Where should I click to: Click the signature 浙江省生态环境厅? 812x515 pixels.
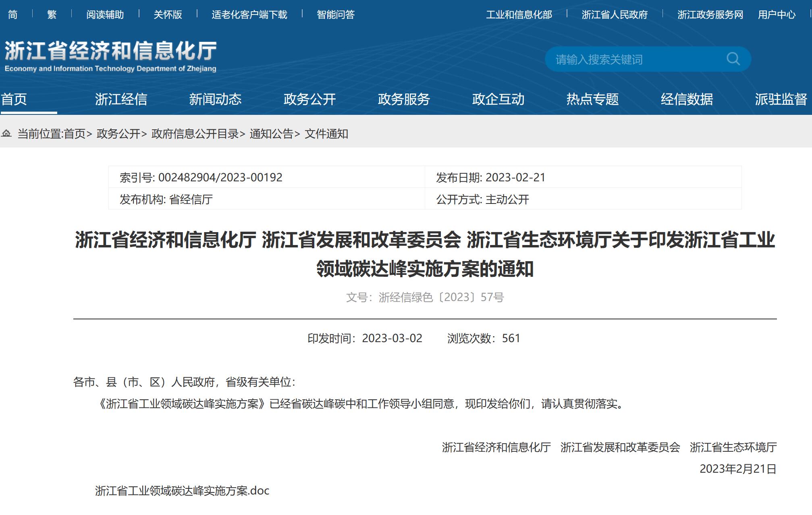tap(733, 447)
